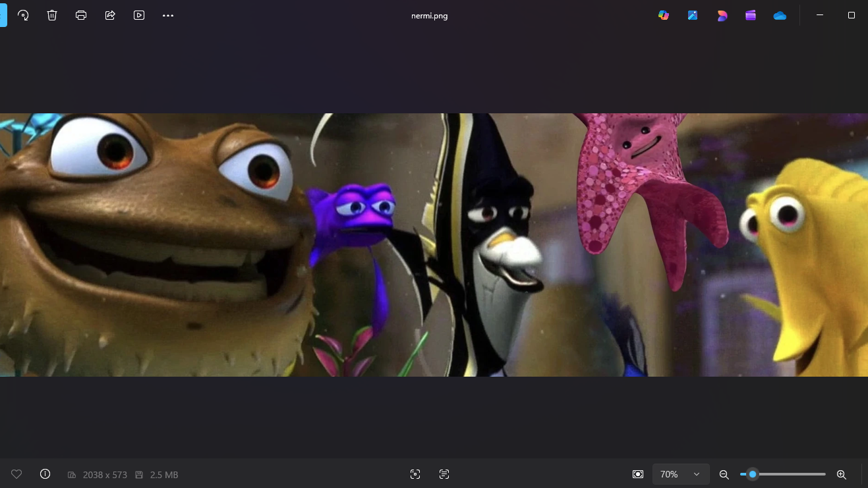Rotate the image using the rotate icon
The height and width of the screenshot is (488, 868).
click(23, 15)
